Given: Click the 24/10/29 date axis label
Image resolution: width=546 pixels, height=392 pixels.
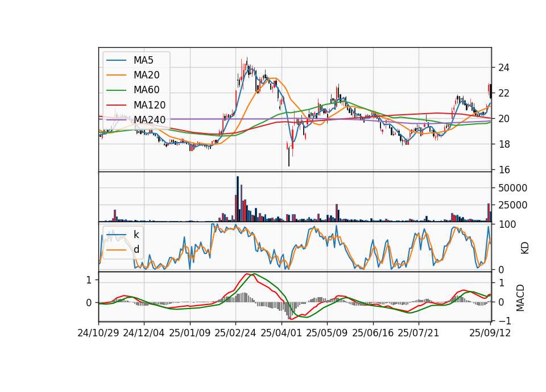Looking at the screenshot, I should pyautogui.click(x=98, y=333).
